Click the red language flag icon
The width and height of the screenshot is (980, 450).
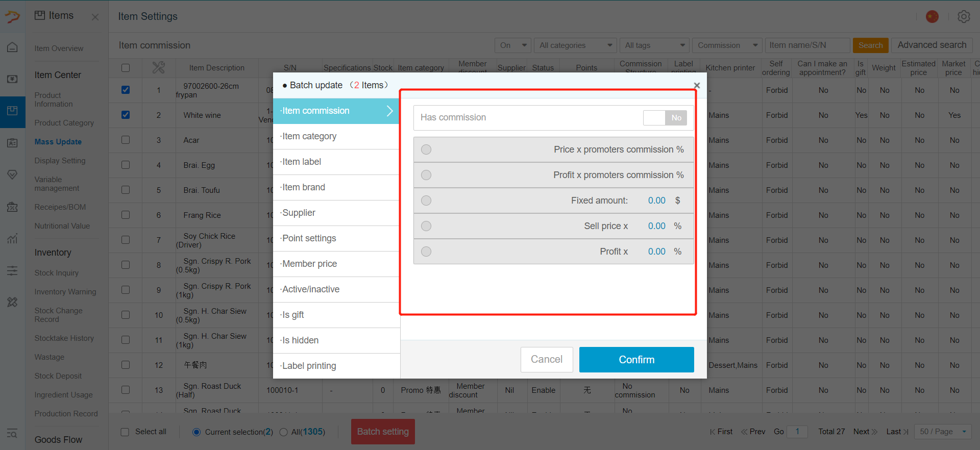(932, 16)
